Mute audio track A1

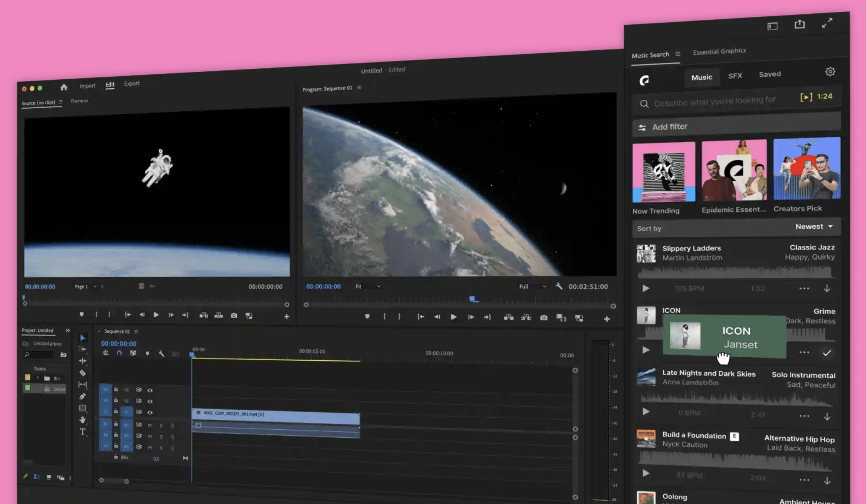coord(150,425)
